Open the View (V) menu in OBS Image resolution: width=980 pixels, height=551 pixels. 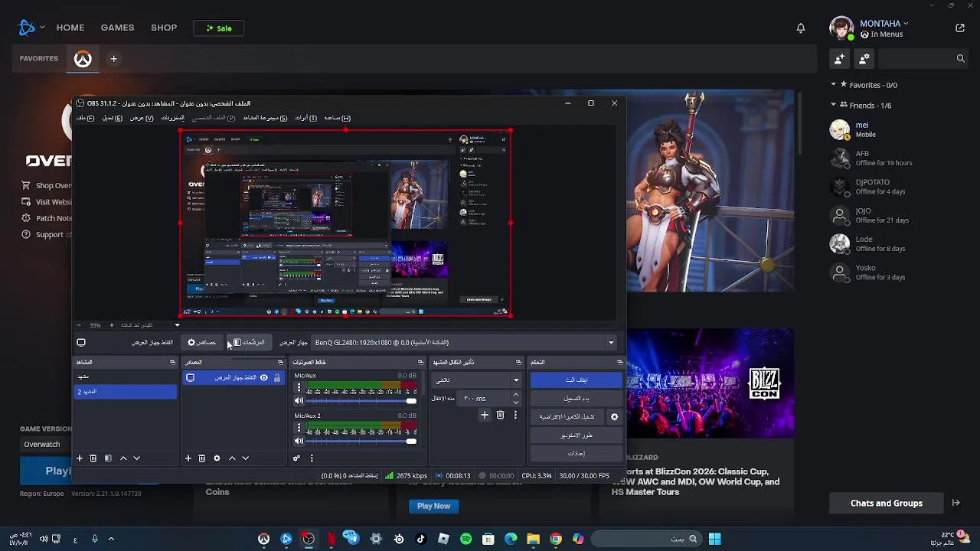[142, 118]
